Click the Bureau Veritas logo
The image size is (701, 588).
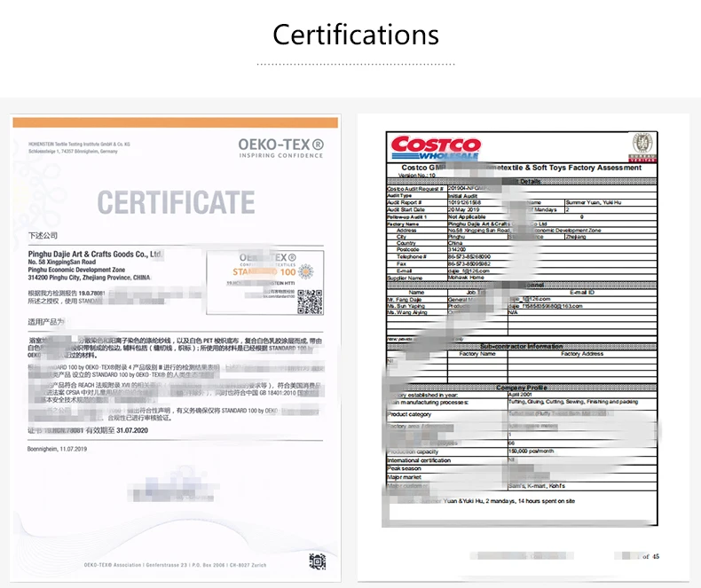tap(643, 147)
